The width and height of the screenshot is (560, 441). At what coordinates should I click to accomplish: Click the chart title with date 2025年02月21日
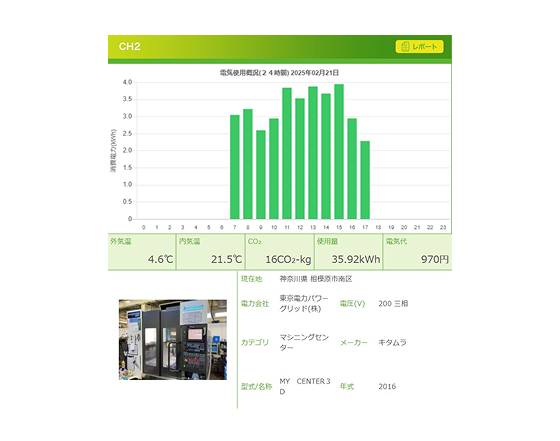(279, 73)
